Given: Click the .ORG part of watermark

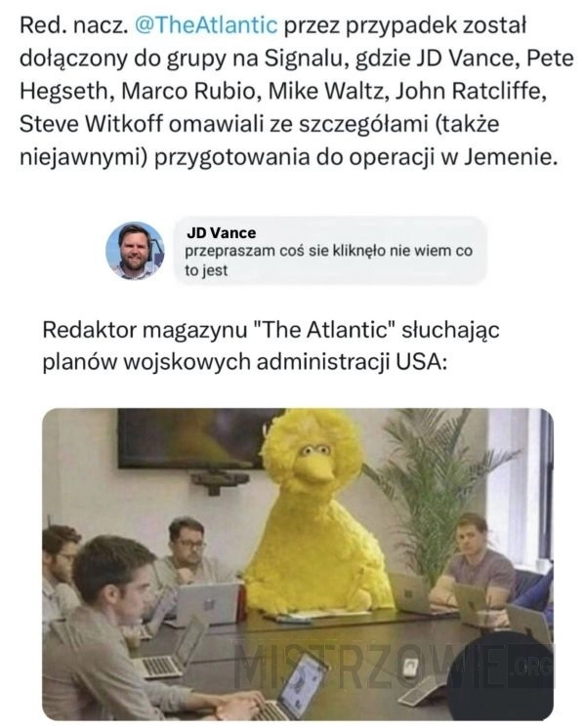Looking at the screenshot, I should point(532,667).
